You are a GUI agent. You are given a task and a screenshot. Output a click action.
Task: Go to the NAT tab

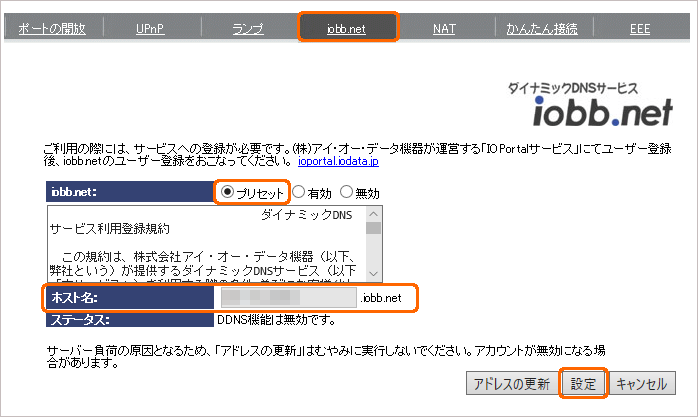pyautogui.click(x=444, y=29)
